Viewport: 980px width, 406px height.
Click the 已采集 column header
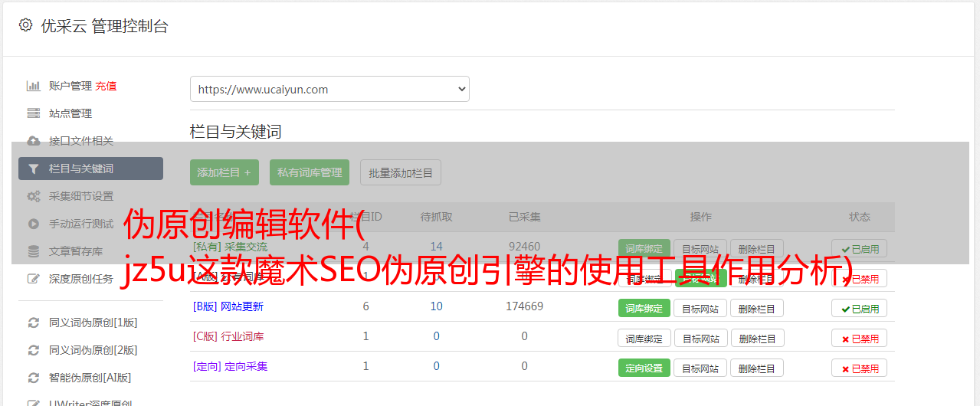click(524, 217)
